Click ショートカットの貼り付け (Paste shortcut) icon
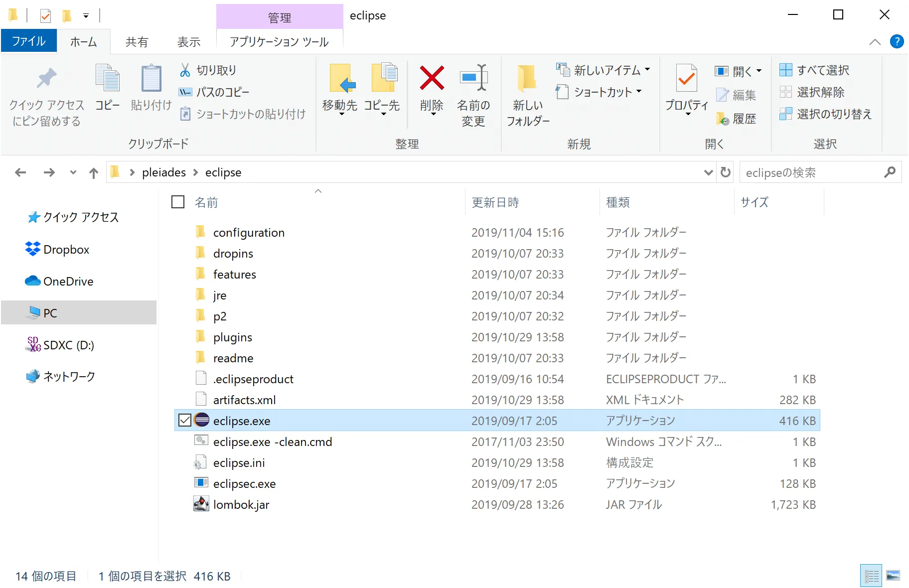This screenshot has width=909, height=588. 185,114
